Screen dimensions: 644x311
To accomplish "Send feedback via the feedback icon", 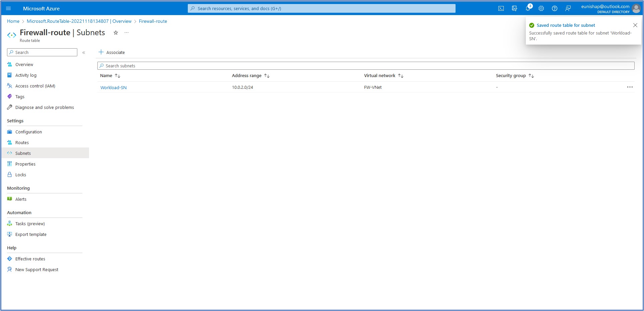I will pos(568,8).
